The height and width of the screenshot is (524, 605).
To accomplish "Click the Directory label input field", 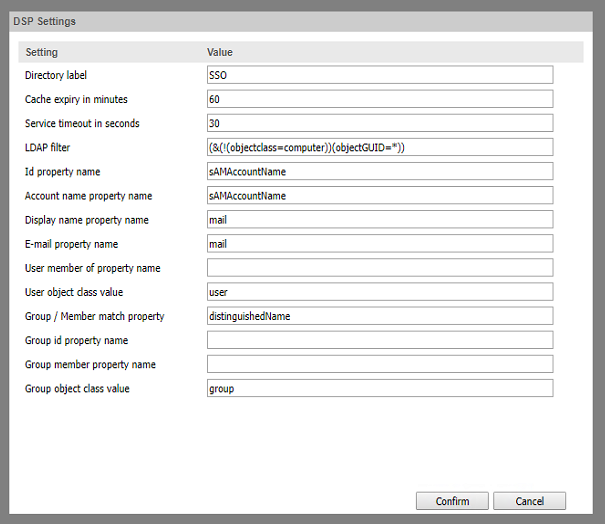I will coord(379,75).
